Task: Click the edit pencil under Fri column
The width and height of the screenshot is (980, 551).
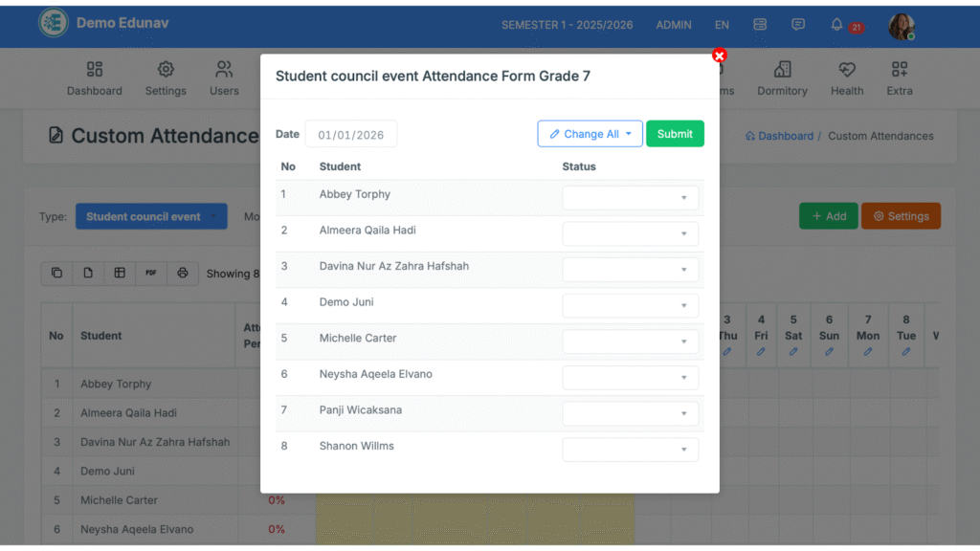Action: tap(761, 352)
